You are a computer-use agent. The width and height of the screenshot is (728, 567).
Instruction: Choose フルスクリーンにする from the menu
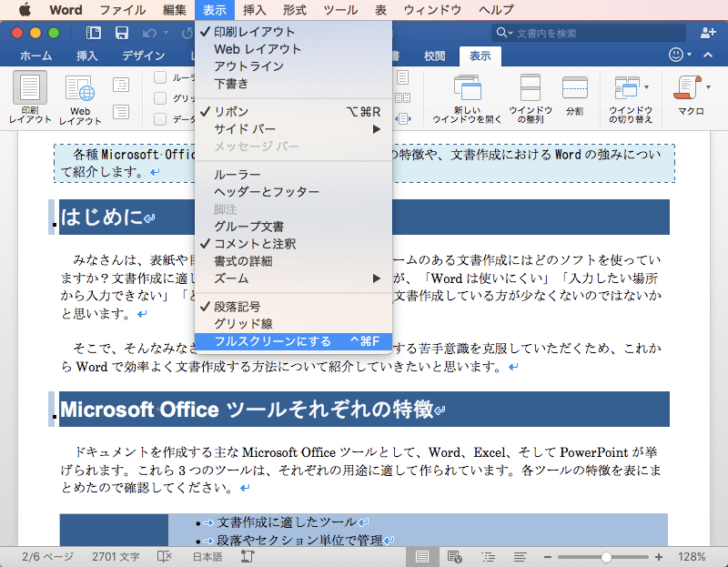coord(293,341)
